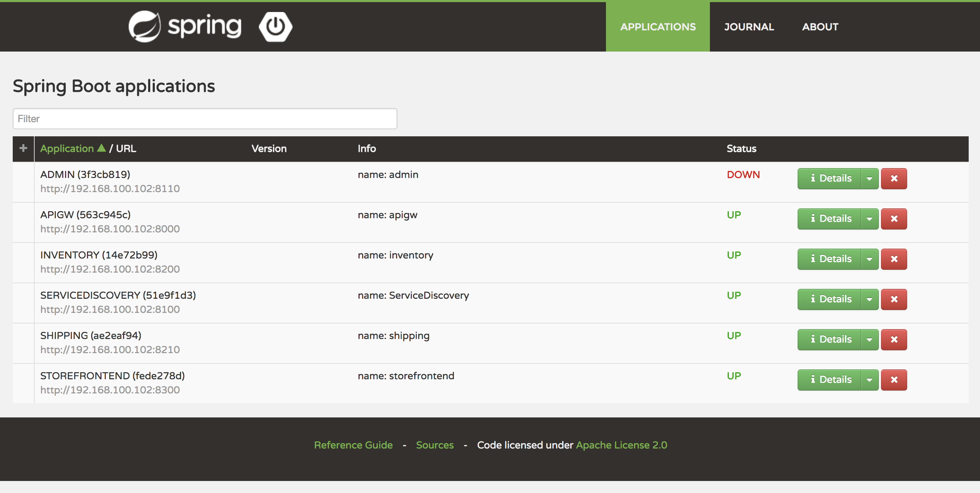Sort by Application column header
The height and width of the screenshot is (493, 980).
click(x=67, y=148)
